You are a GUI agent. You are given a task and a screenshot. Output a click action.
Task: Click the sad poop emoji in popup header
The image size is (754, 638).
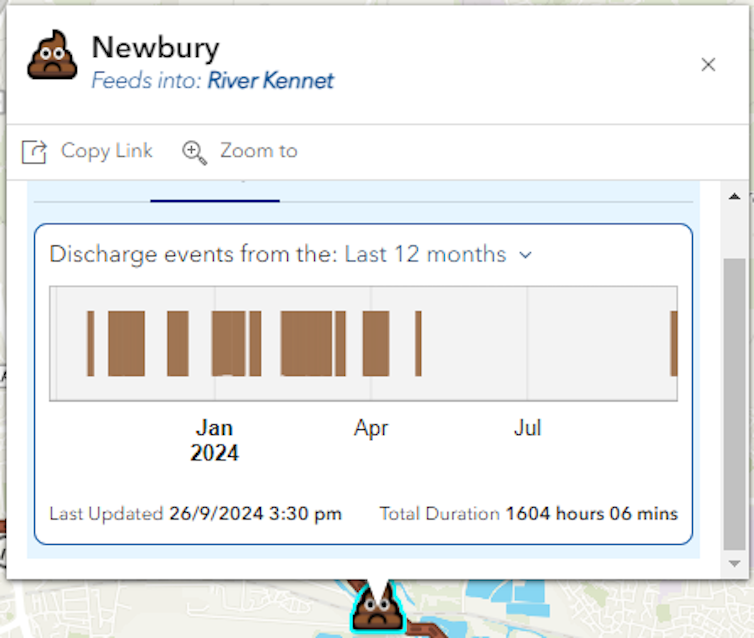point(52,56)
